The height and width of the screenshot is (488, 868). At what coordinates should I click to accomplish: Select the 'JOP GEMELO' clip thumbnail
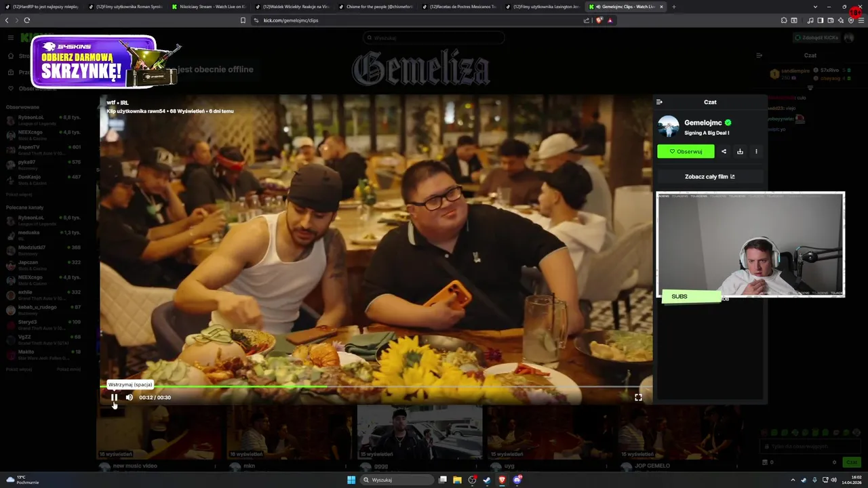tap(680, 433)
